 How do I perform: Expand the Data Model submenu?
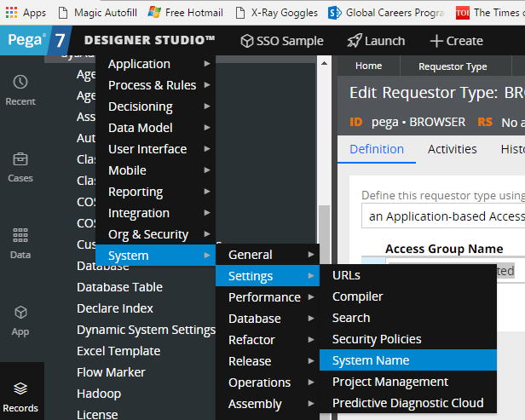(x=156, y=128)
